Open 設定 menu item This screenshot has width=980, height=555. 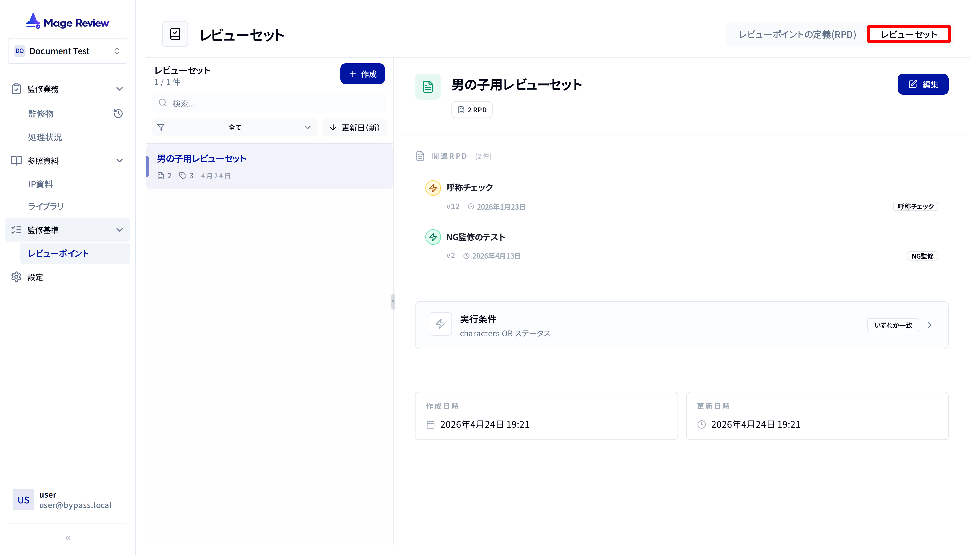click(35, 277)
